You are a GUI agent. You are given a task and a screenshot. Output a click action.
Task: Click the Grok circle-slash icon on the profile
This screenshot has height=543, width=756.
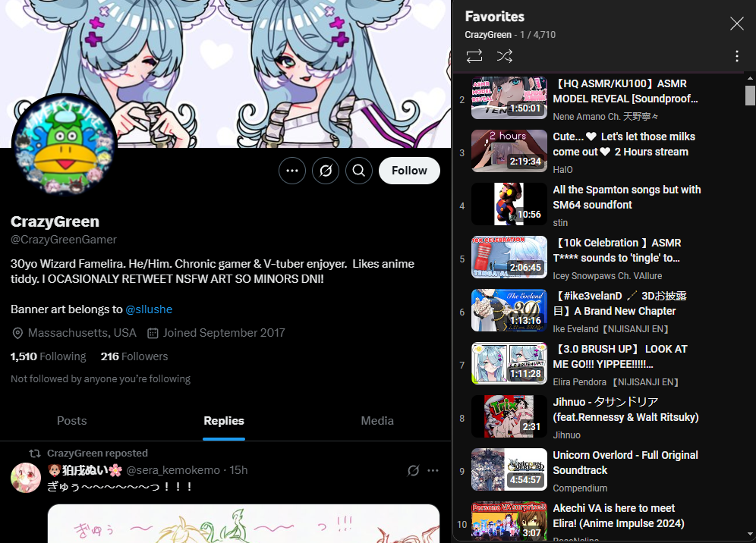(x=326, y=171)
